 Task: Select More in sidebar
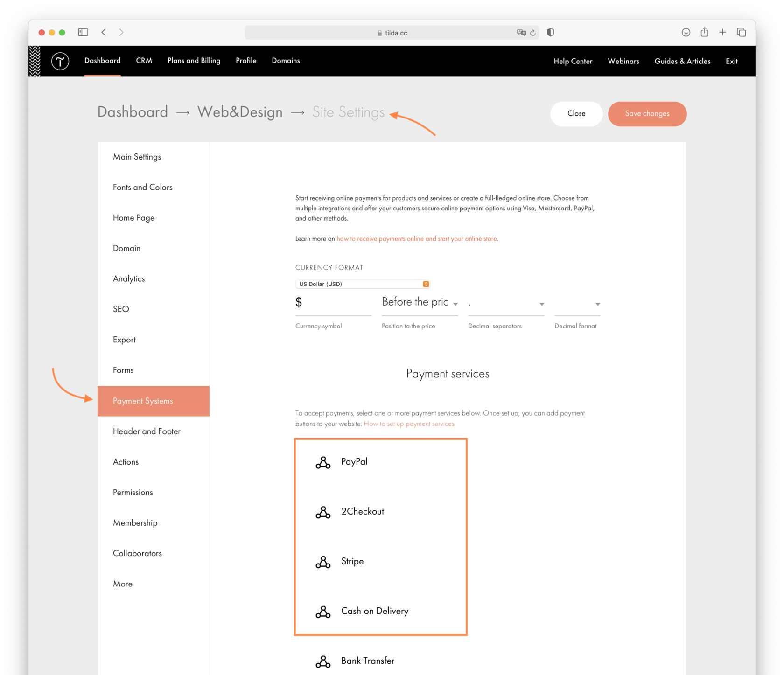pos(154,584)
